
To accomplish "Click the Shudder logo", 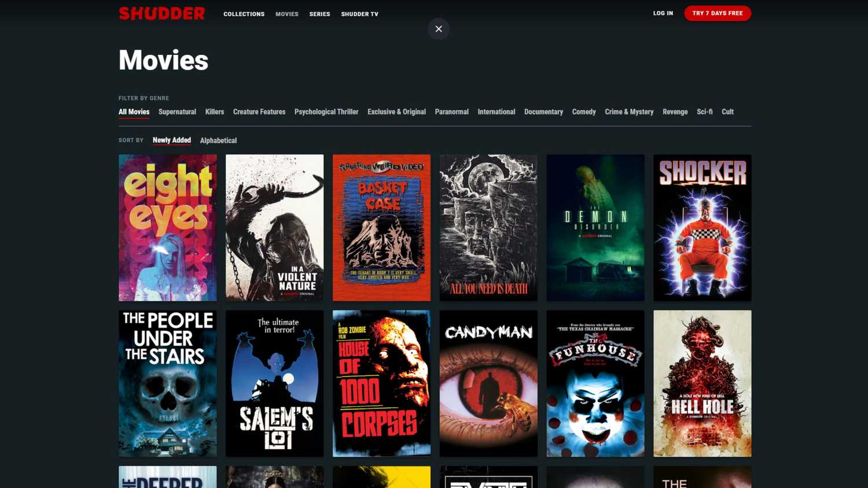I will (x=162, y=13).
